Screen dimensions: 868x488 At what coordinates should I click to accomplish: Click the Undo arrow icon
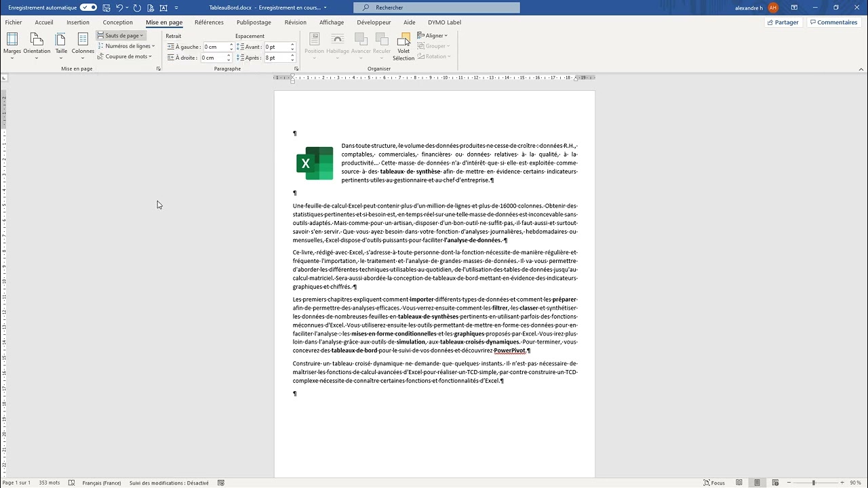(119, 7)
